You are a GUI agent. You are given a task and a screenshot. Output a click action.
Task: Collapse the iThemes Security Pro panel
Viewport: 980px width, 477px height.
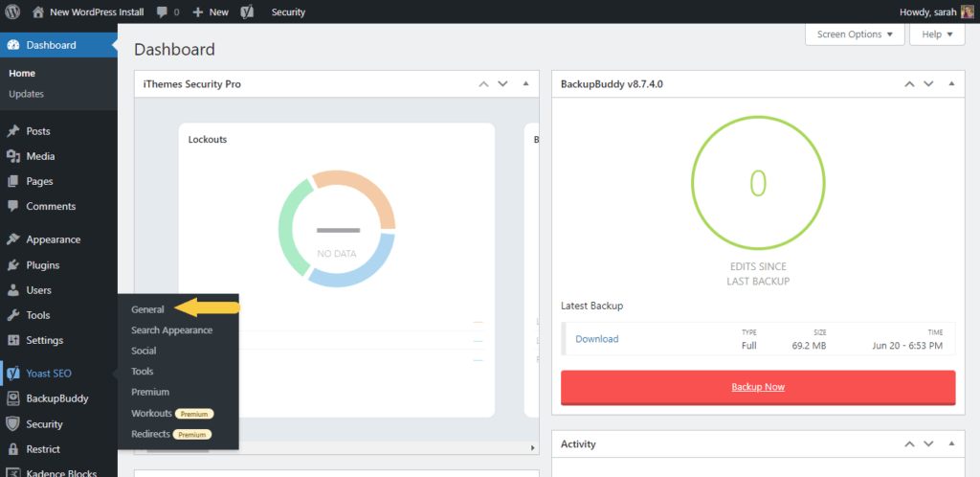[525, 83]
